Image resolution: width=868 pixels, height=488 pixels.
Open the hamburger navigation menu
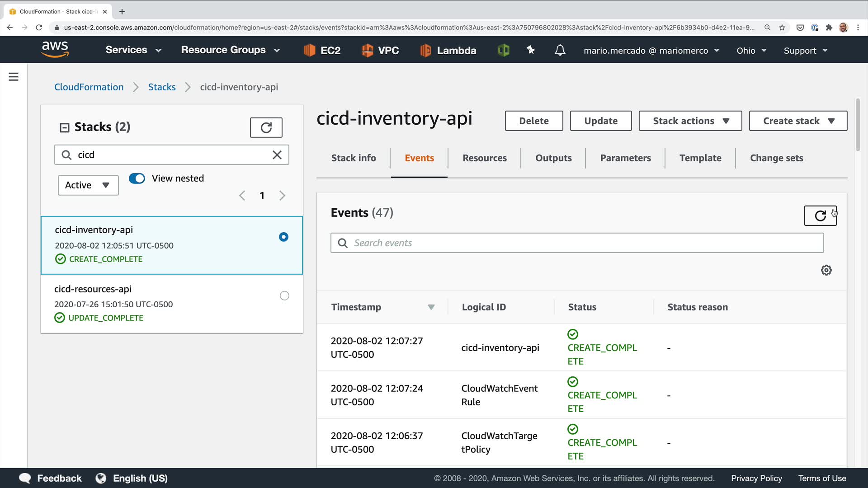tap(14, 77)
